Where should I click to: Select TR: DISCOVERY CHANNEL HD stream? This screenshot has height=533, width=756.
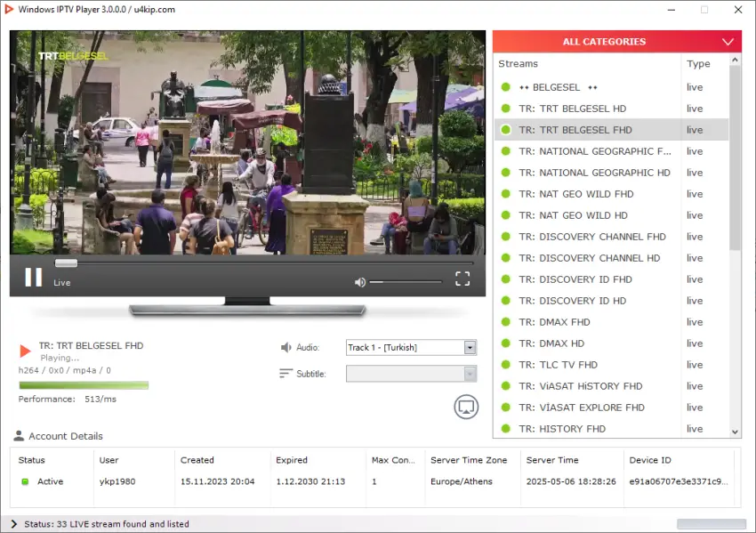coord(611,257)
